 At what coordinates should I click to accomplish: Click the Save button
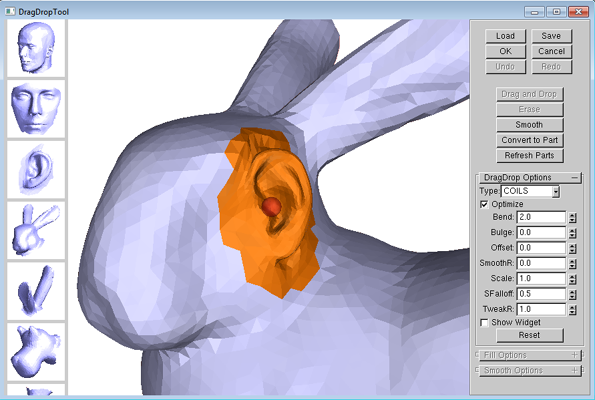551,36
